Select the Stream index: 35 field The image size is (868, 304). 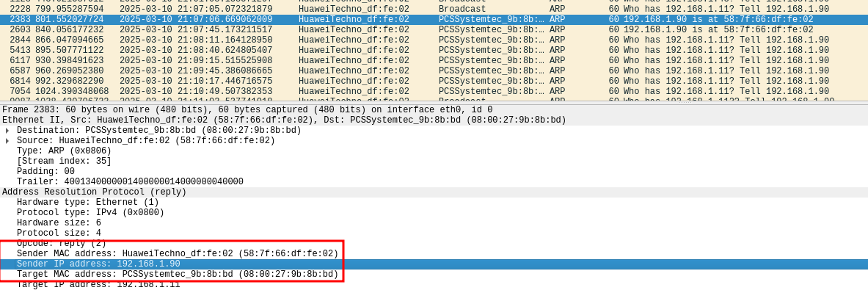tap(65, 162)
